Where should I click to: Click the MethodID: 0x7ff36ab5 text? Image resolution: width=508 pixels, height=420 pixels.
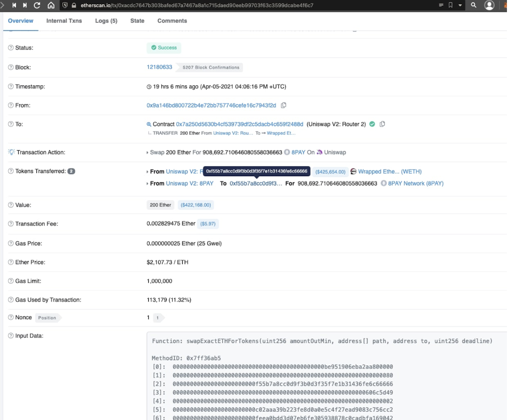click(186, 358)
